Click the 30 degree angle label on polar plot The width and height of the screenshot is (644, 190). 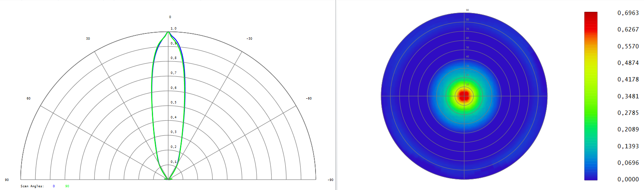(88, 39)
